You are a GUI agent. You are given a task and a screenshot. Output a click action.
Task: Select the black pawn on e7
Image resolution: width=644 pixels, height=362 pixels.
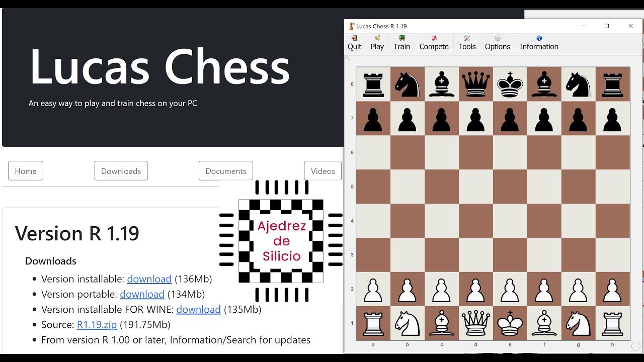(510, 118)
